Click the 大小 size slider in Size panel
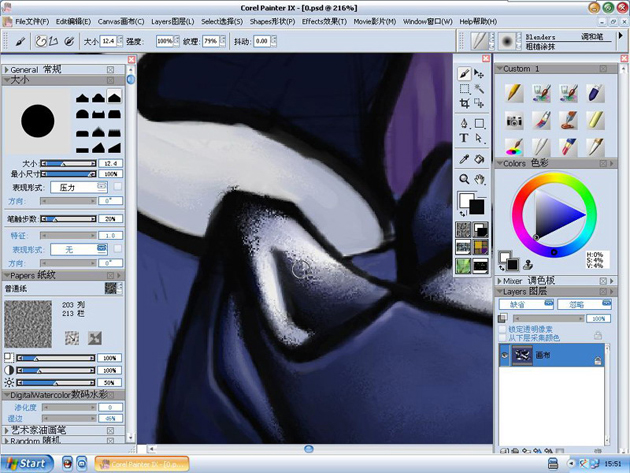The width and height of the screenshot is (630, 473). 68,164
